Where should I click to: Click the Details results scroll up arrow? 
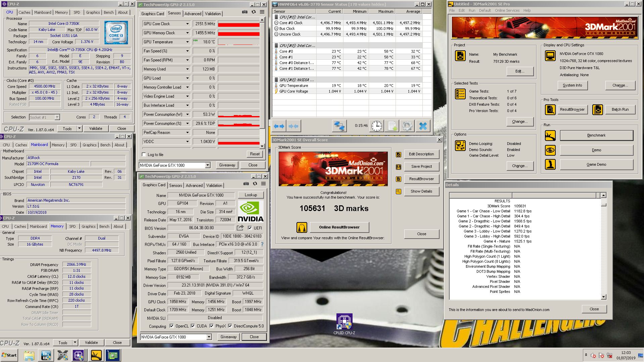point(603,195)
